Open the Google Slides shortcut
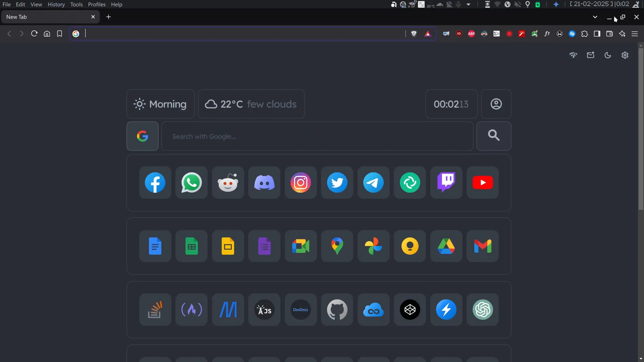Image resolution: width=644 pixels, height=362 pixels. coord(228,246)
